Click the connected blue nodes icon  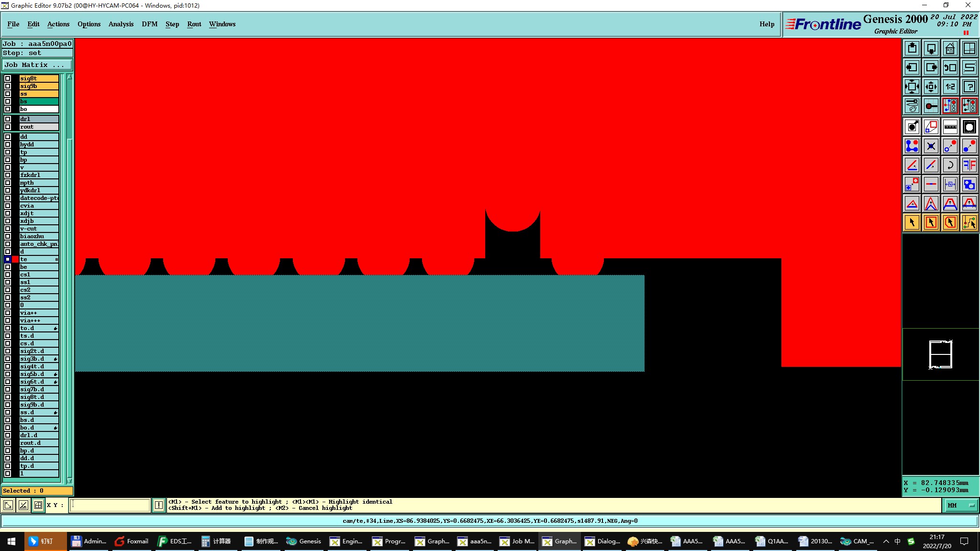pos(912,146)
